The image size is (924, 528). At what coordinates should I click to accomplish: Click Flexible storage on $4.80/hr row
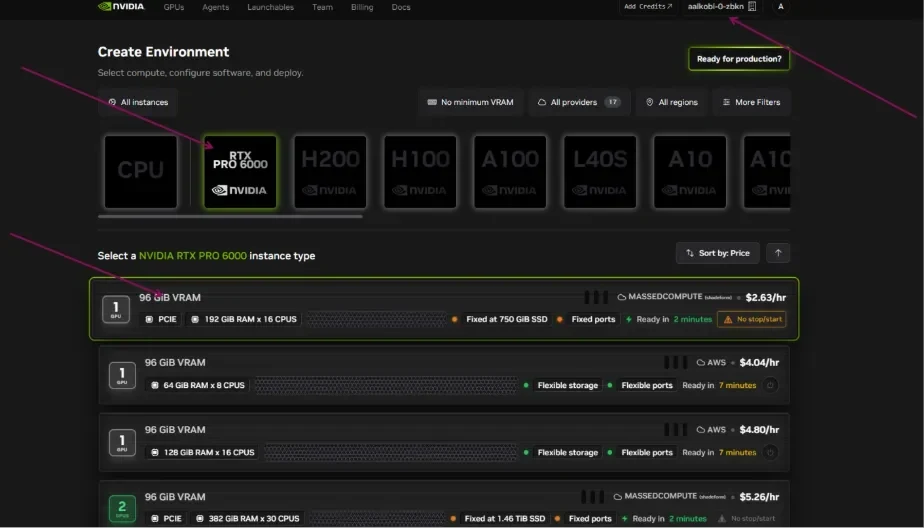(567, 453)
